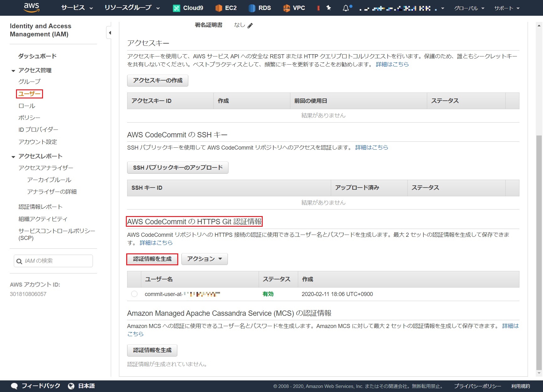Viewport: 543px width, 392px height.
Task: Select the commit-user-at credential radio button
Action: coord(134,294)
